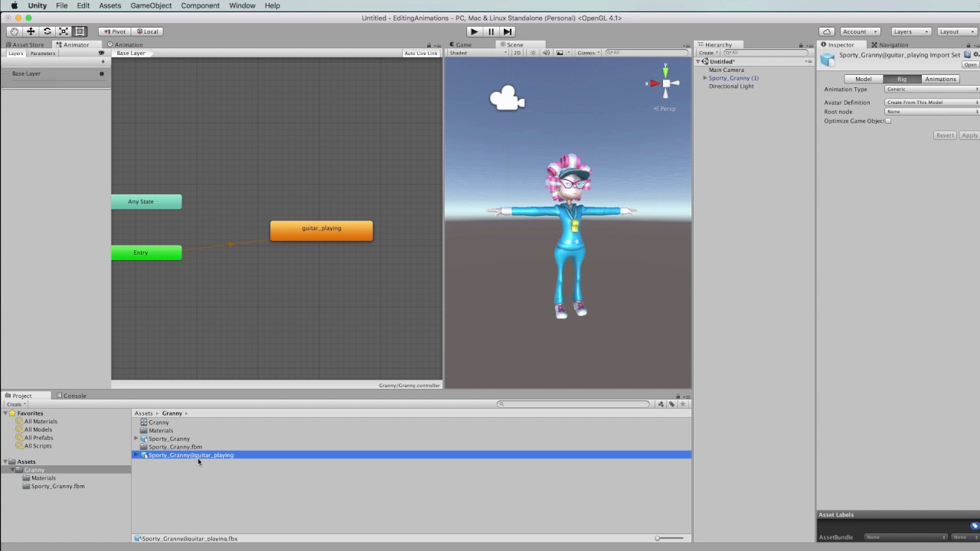Add a new animator layer with plus
This screenshot has height=551, width=980.
pyautogui.click(x=103, y=61)
